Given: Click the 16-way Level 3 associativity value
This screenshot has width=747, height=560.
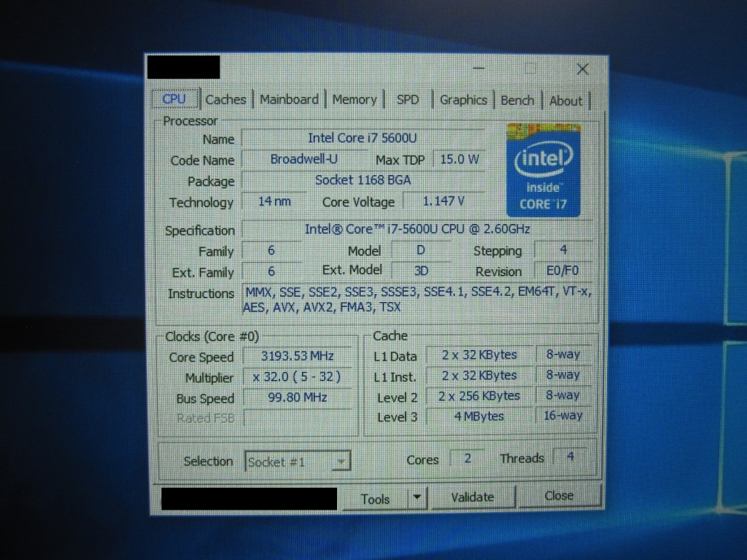Looking at the screenshot, I should tap(563, 415).
